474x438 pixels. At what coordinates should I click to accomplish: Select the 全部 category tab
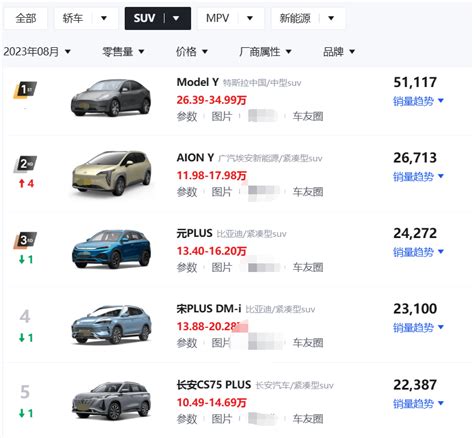pos(25,18)
